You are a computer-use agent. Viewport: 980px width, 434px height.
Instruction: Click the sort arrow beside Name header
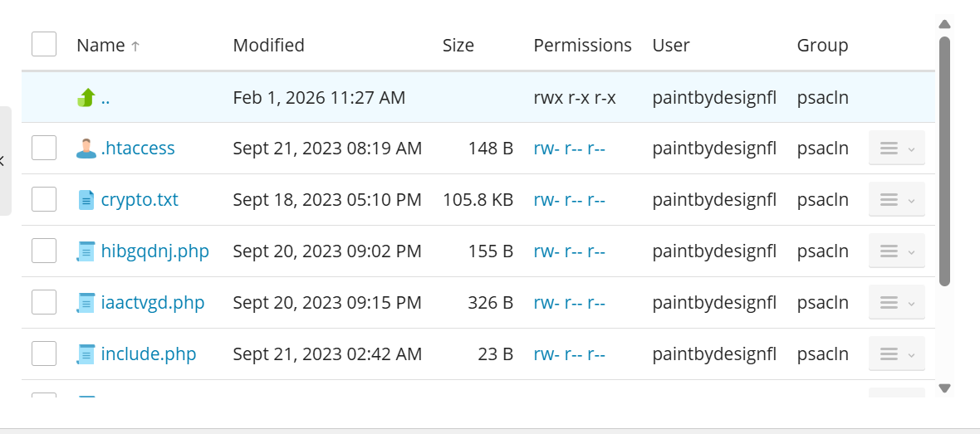tap(135, 46)
